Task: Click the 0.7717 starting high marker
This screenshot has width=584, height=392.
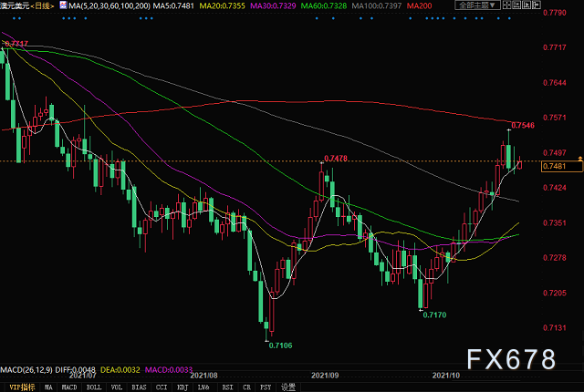Action: 16,44
